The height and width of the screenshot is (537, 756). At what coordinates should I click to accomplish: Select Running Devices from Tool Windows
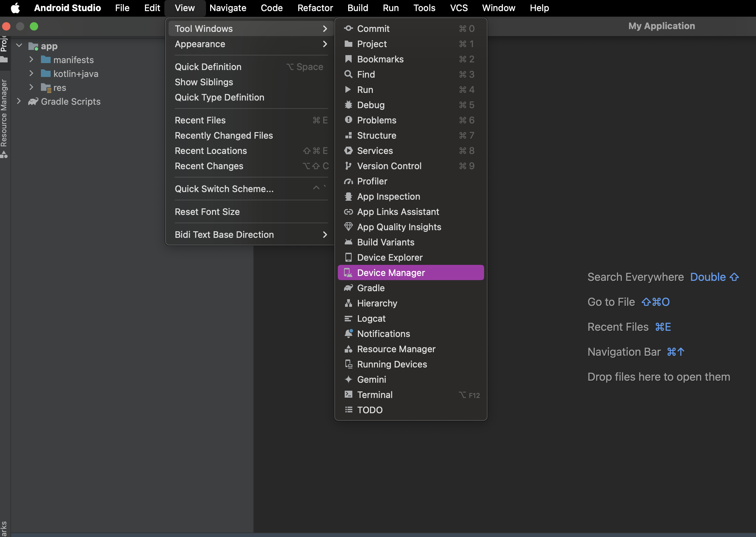coord(392,363)
